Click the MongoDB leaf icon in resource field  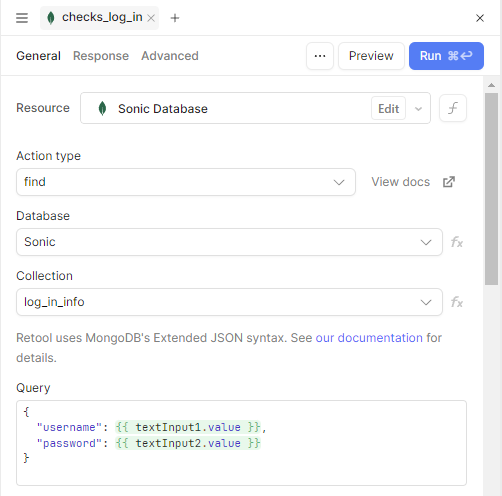[102, 108]
